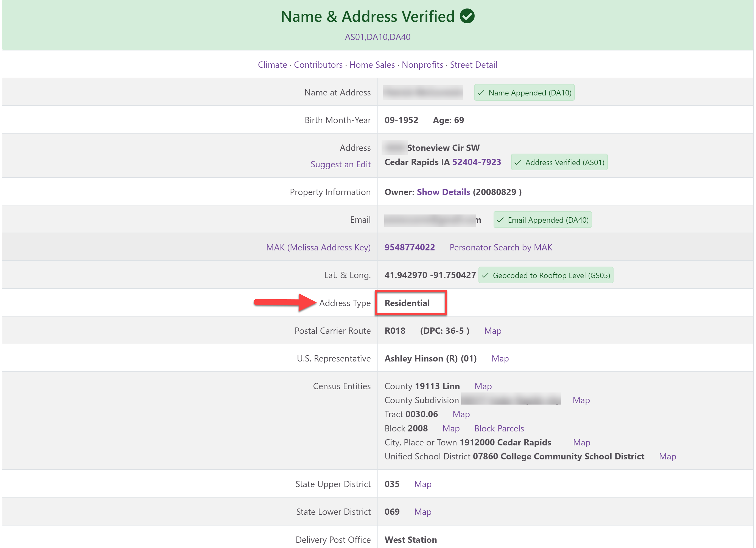Click Suggest an Edit link

coord(340,164)
